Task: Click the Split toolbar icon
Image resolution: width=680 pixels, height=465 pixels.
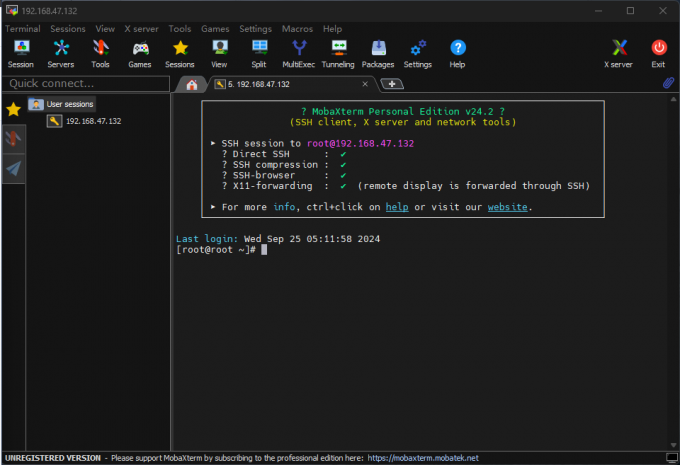Action: coord(259,54)
